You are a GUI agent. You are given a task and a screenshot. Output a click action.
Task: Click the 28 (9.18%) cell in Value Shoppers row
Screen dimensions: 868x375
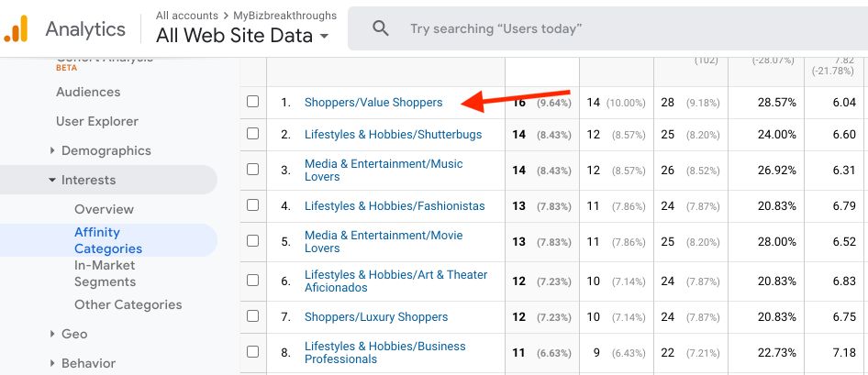point(690,103)
